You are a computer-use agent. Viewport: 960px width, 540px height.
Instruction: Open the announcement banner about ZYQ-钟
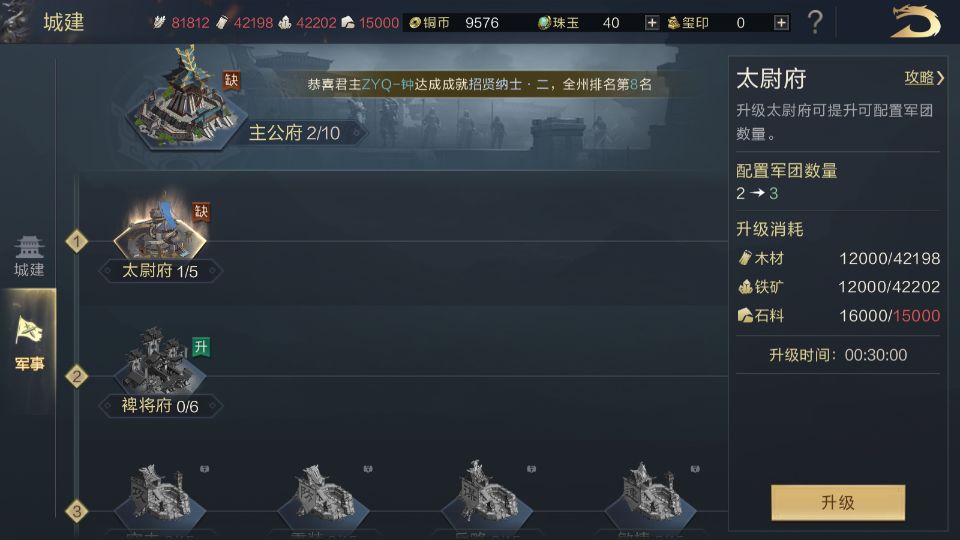pos(479,84)
